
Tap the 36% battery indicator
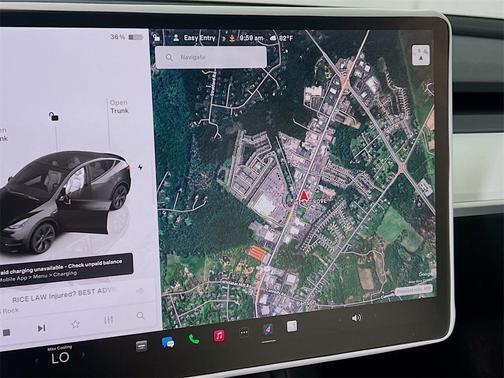coord(127,37)
